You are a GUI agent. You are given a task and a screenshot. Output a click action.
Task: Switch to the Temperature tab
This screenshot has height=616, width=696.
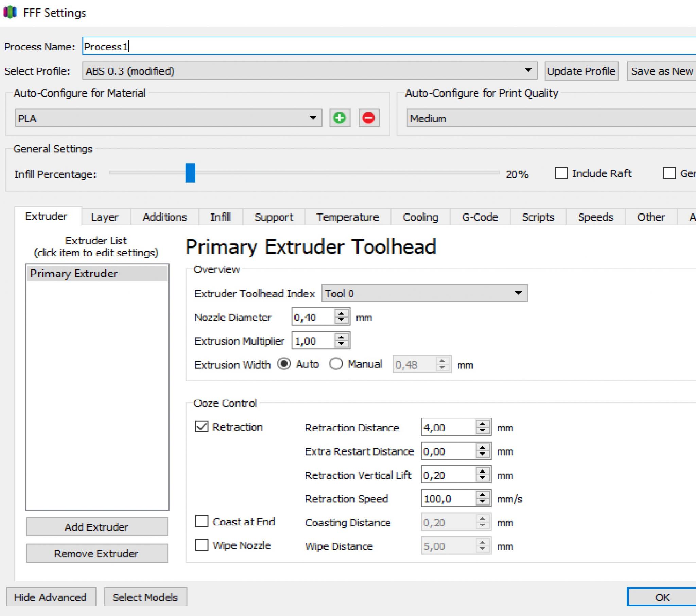(347, 217)
